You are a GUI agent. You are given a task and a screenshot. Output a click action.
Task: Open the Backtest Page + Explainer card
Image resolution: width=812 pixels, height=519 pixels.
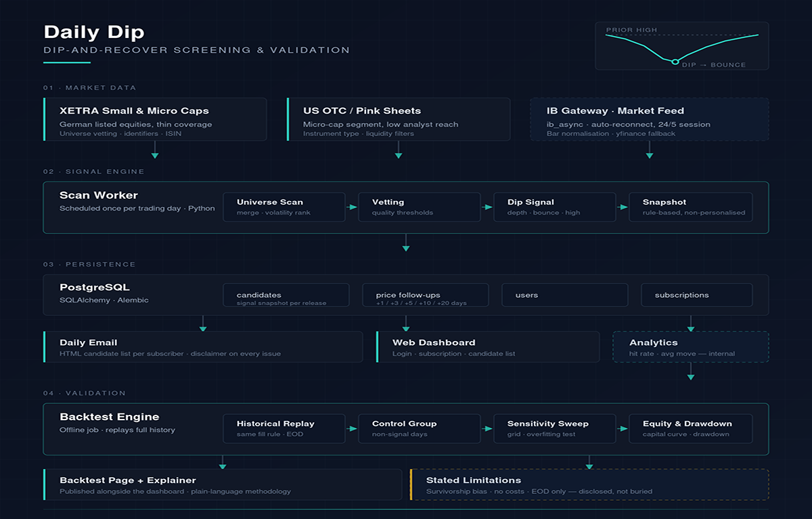coord(223,484)
